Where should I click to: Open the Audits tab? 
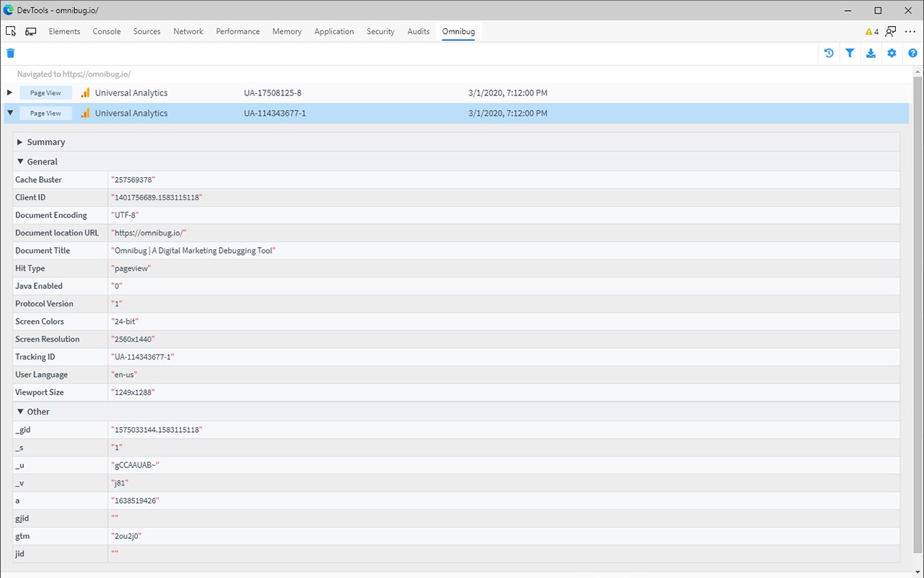point(419,32)
